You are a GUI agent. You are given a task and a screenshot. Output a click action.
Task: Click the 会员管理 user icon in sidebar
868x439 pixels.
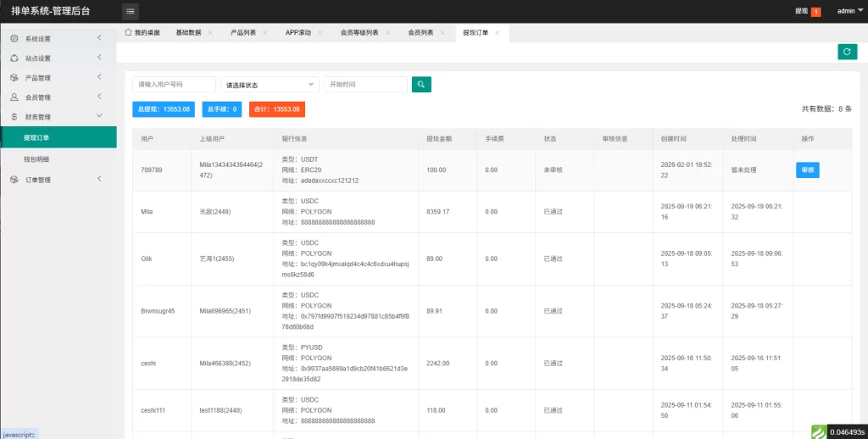pos(14,97)
